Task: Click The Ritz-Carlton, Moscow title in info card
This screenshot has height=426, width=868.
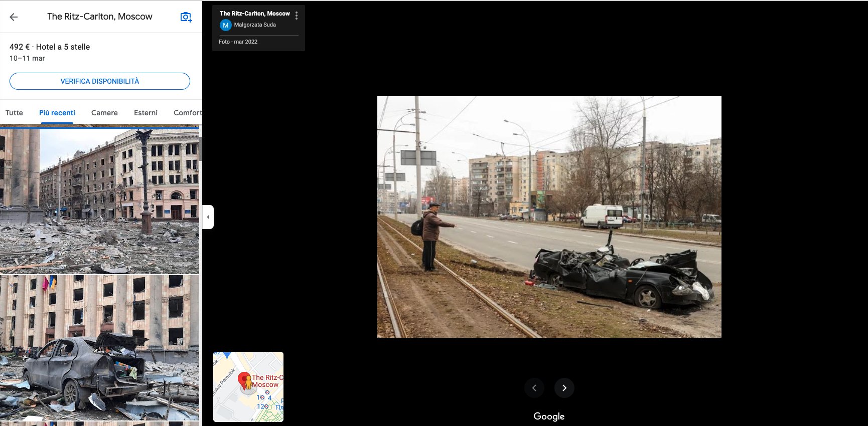Action: (255, 14)
